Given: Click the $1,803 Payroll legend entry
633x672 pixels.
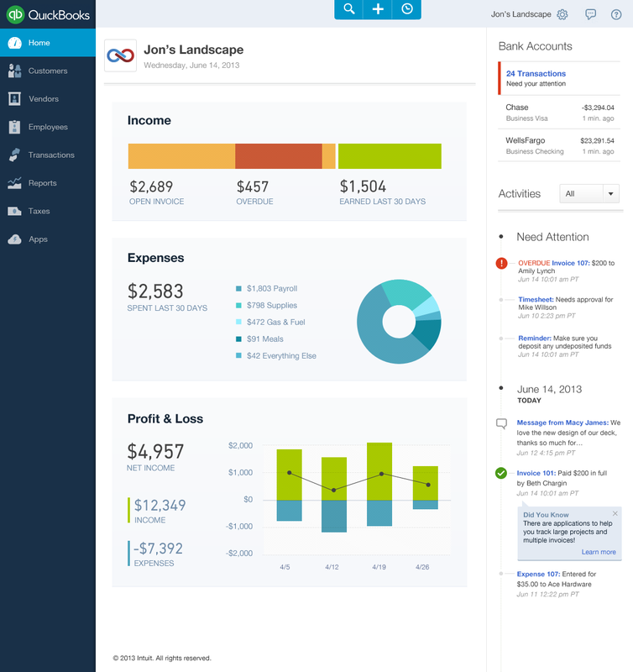Looking at the screenshot, I should 267,288.
